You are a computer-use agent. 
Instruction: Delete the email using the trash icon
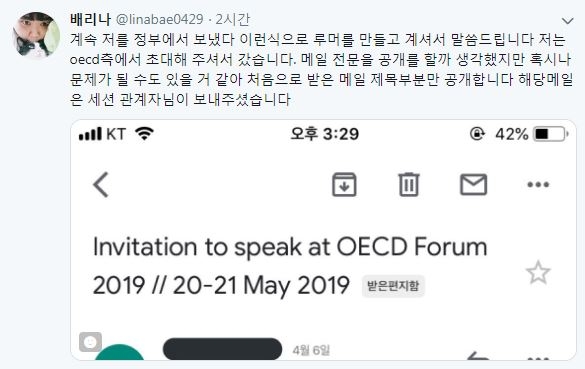[409, 184]
